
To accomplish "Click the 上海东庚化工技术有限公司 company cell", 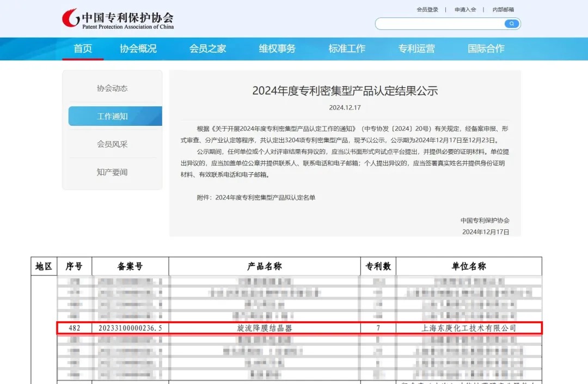I will click(469, 328).
